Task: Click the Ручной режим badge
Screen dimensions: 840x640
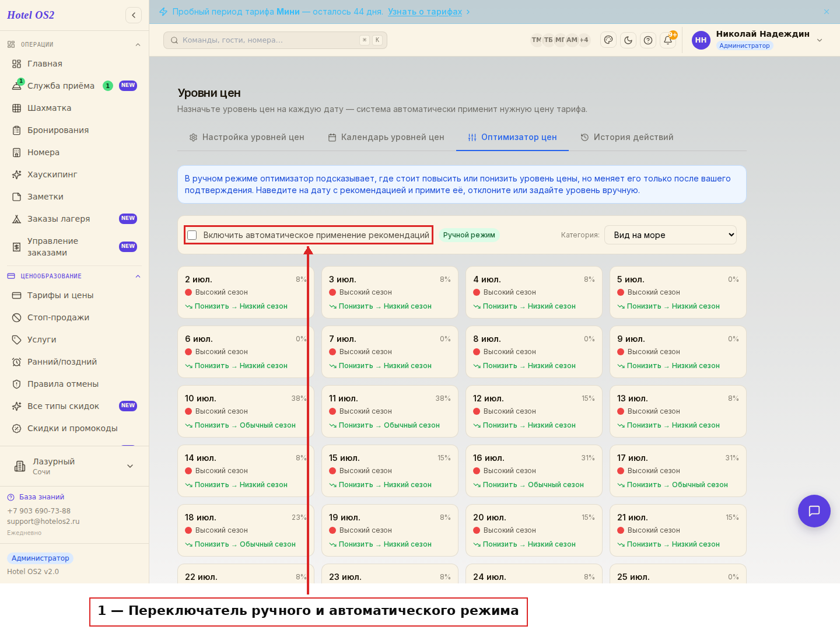Action: [469, 235]
